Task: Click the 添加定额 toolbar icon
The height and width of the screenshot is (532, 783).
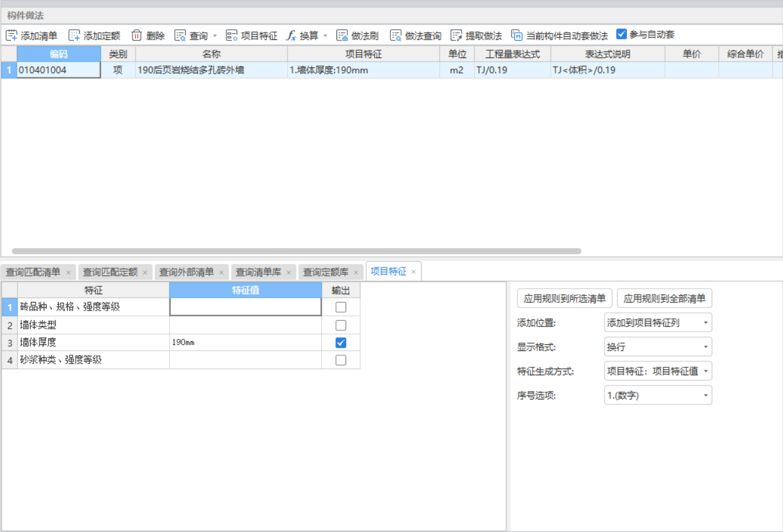Action: click(74, 36)
